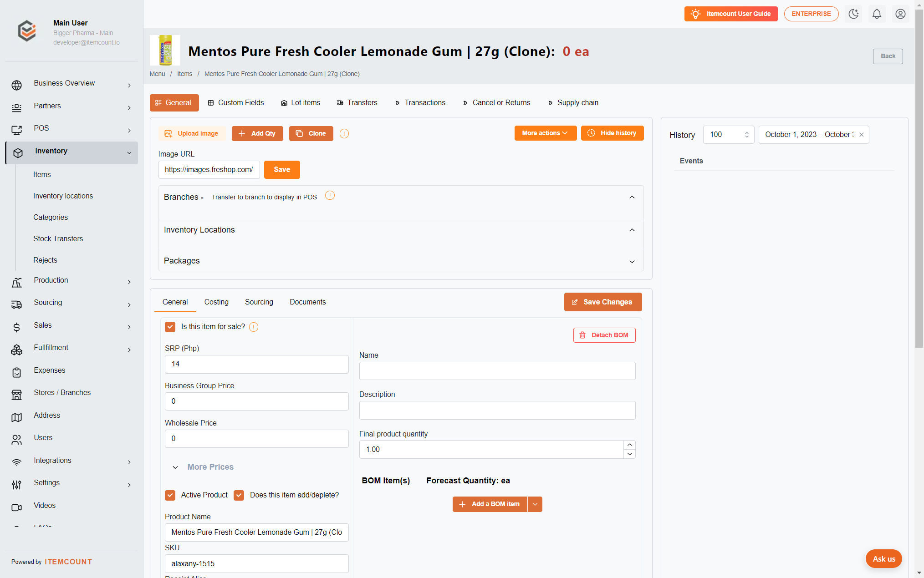Click the Expenses clipboard icon
Screen dimensions: 924x578
(x=17, y=372)
